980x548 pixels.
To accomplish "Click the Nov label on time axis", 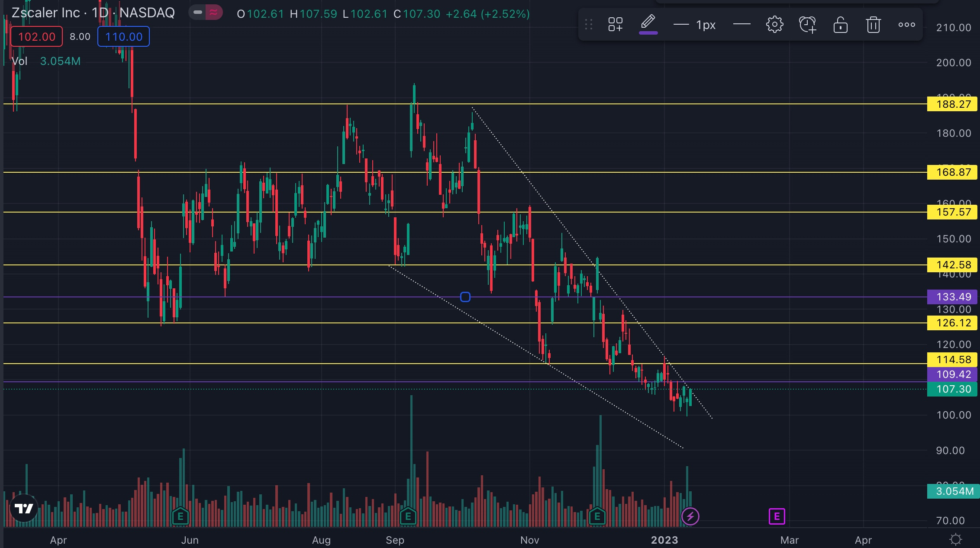I will click(529, 540).
